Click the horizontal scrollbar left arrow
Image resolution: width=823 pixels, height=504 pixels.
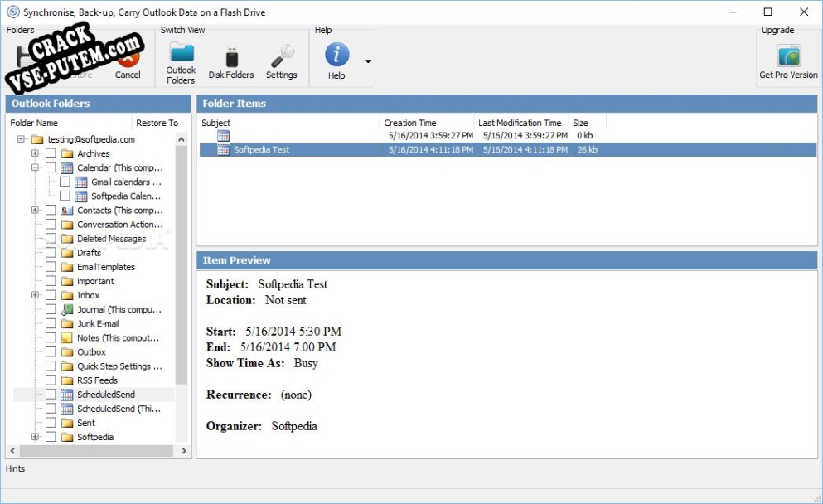pyautogui.click(x=12, y=450)
